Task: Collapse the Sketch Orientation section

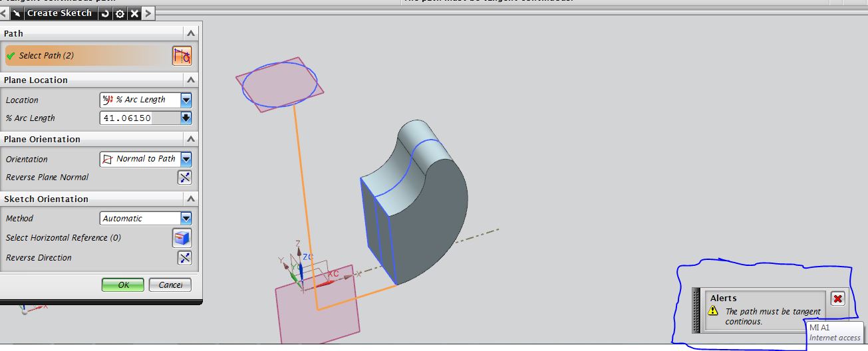Action: [x=191, y=199]
